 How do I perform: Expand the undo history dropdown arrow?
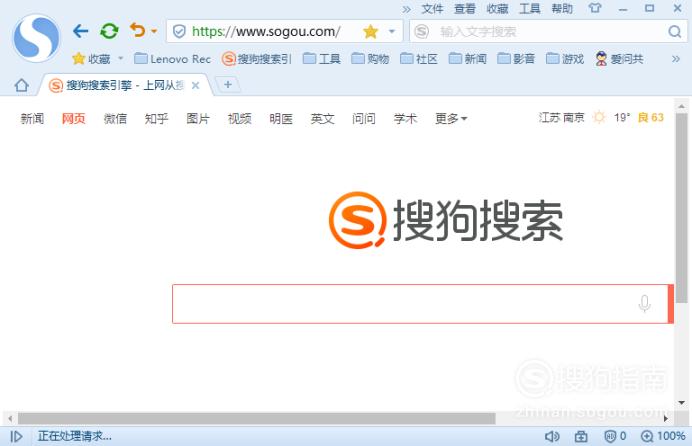[154, 31]
